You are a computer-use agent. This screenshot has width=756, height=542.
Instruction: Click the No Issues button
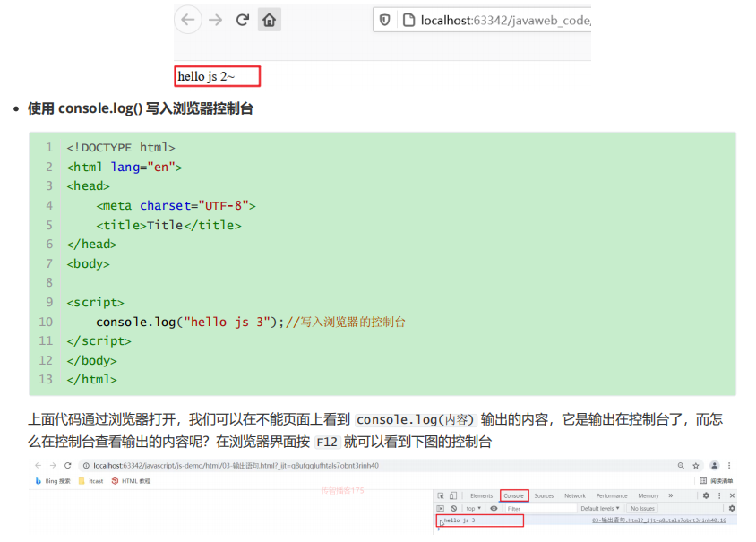(x=643, y=508)
